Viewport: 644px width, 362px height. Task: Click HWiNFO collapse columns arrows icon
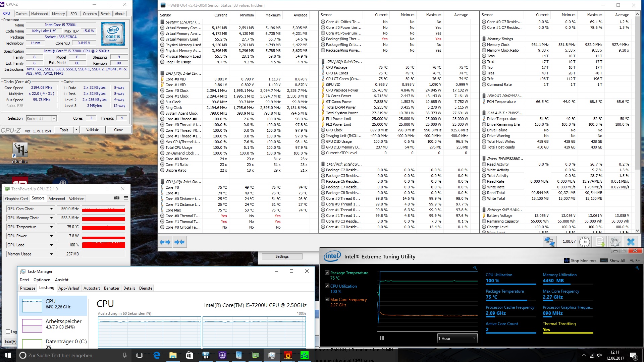[179, 242]
